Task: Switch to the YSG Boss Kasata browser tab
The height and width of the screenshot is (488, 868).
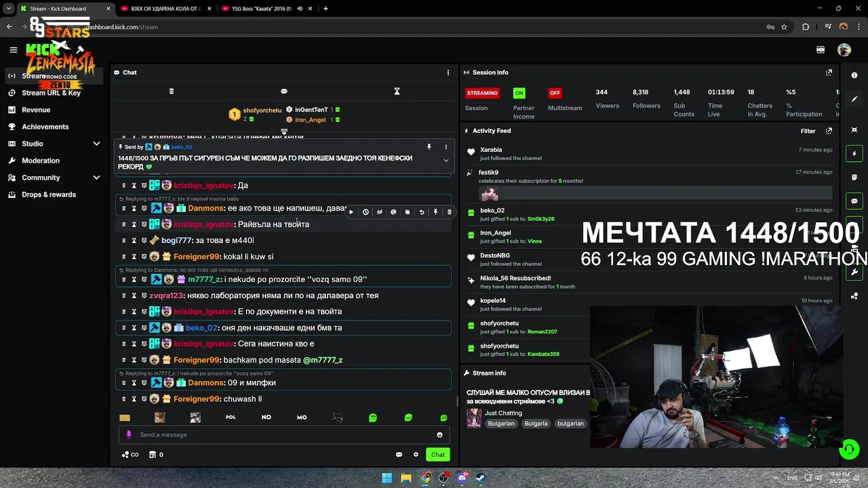Action: 267,9
